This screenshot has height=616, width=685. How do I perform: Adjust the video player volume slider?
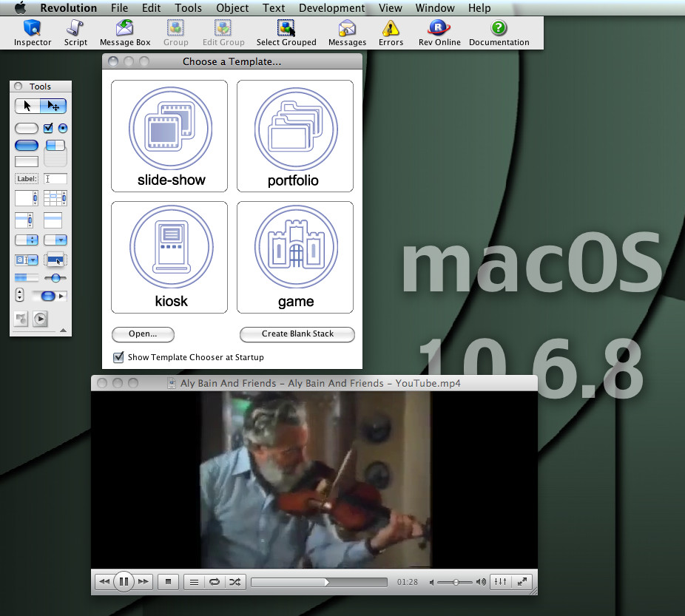point(456,582)
